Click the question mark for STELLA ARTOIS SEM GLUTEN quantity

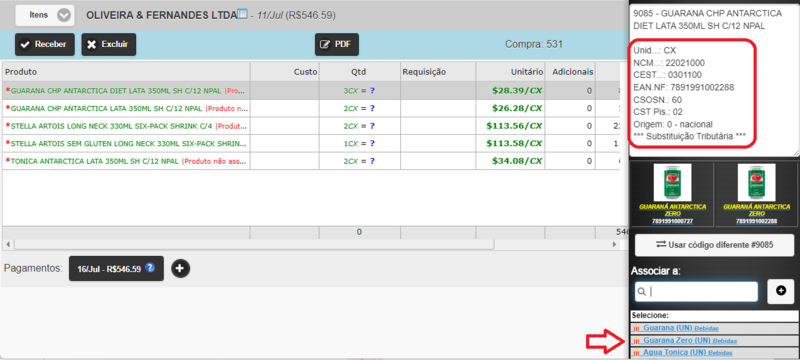372,143
